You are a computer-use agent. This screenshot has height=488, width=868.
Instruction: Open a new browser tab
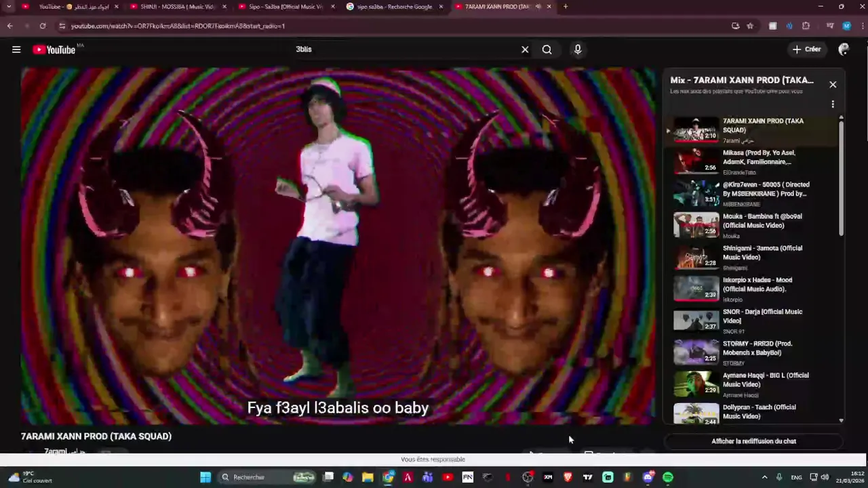tap(566, 7)
